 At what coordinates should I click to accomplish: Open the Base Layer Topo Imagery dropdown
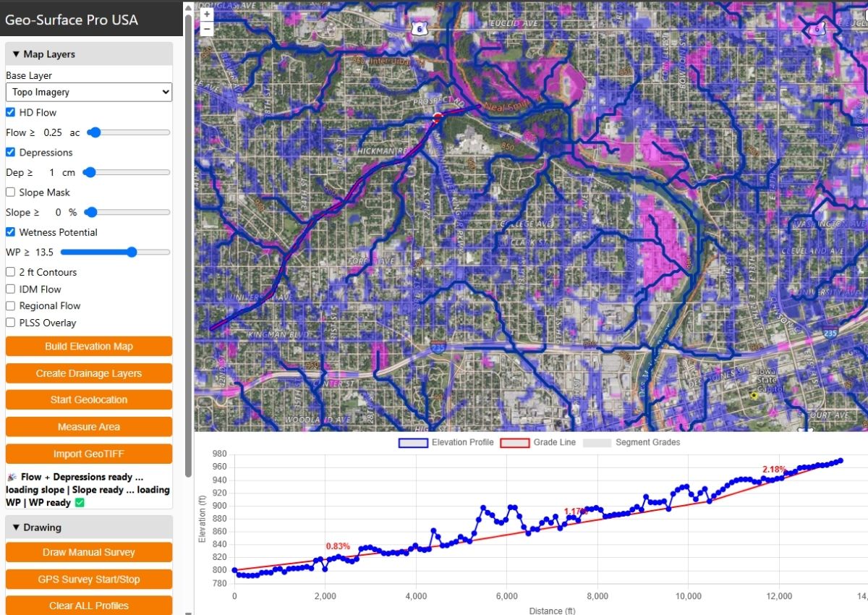click(x=89, y=92)
